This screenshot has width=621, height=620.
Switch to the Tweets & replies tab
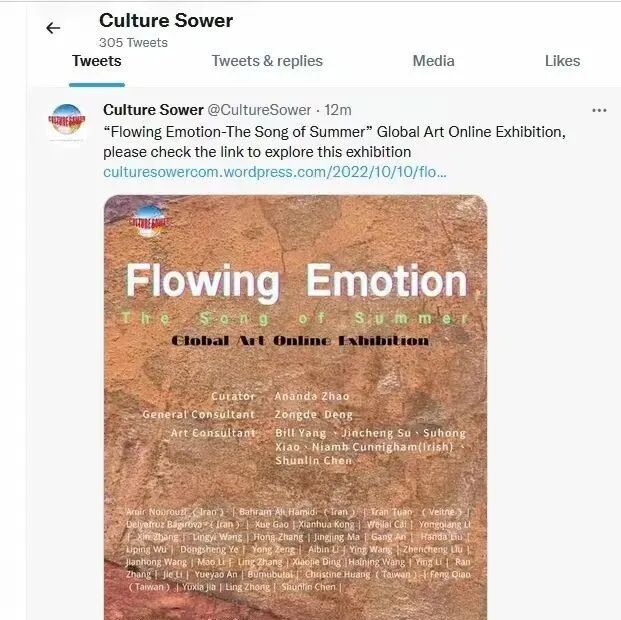tap(267, 61)
